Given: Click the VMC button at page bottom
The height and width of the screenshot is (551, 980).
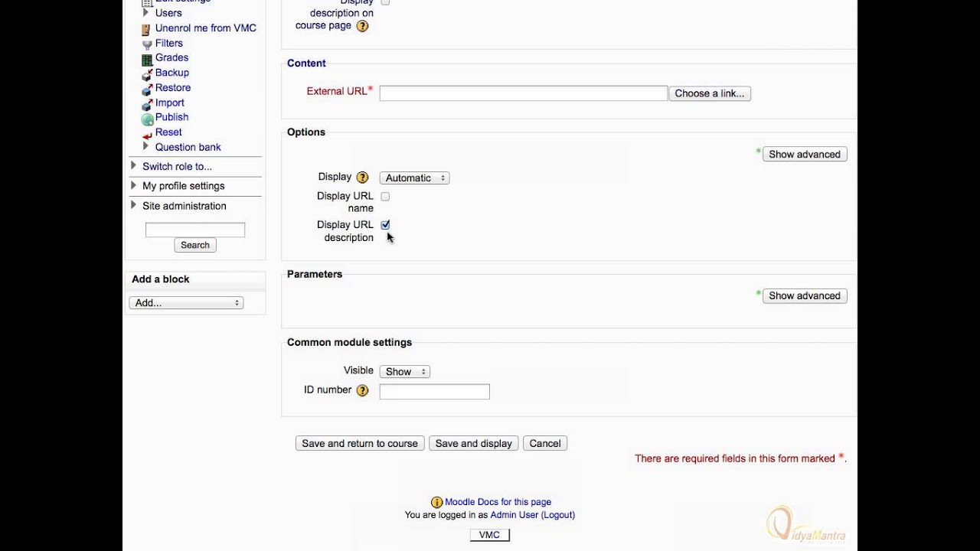Looking at the screenshot, I should tap(489, 535).
